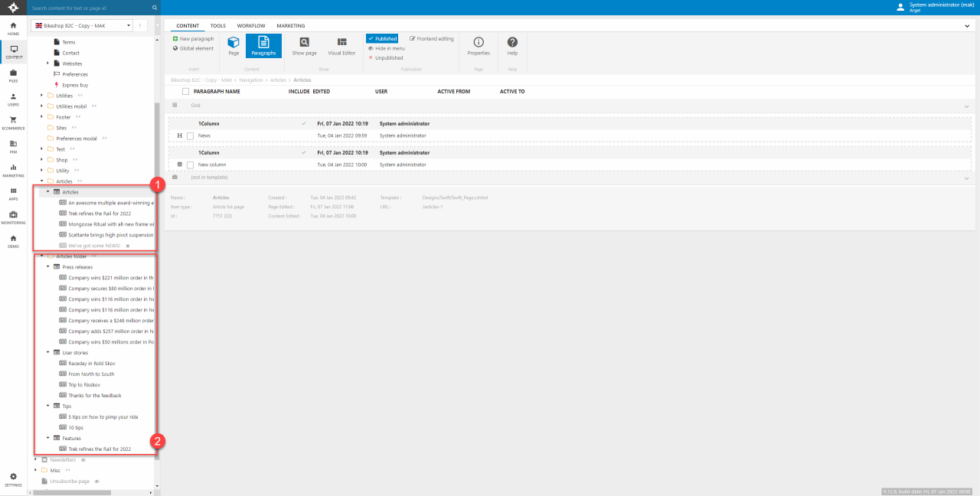This screenshot has height=496, width=980.
Task: Click the New paragraph button
Action: coord(193,38)
